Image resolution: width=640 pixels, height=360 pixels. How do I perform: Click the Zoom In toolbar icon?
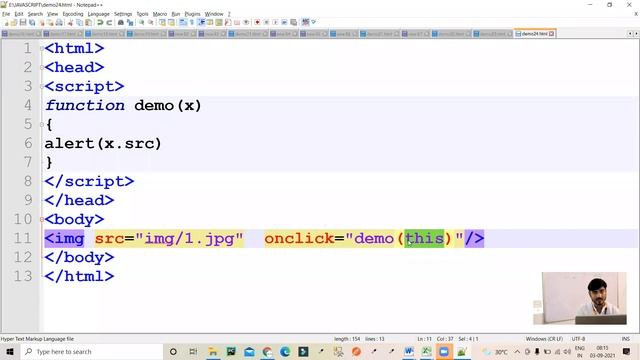[141, 22]
